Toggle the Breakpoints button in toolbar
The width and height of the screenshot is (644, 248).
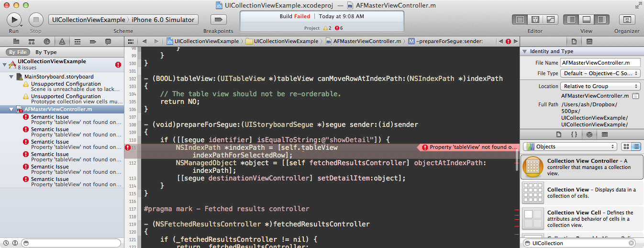(219, 20)
